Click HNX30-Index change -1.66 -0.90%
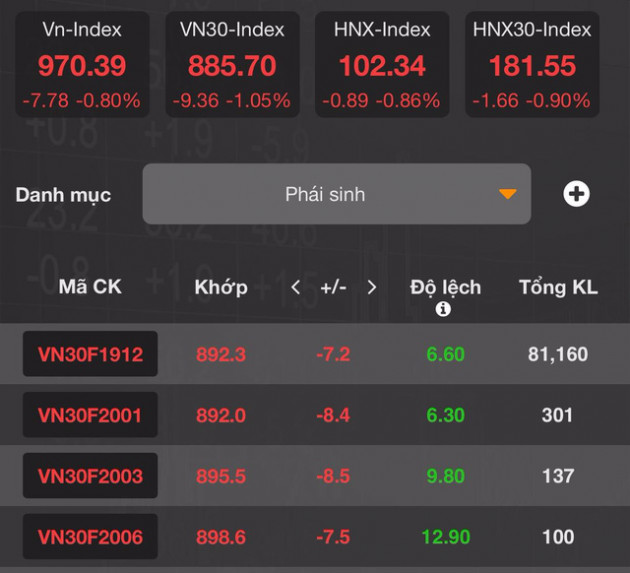The width and height of the screenshot is (630, 573). [531, 100]
